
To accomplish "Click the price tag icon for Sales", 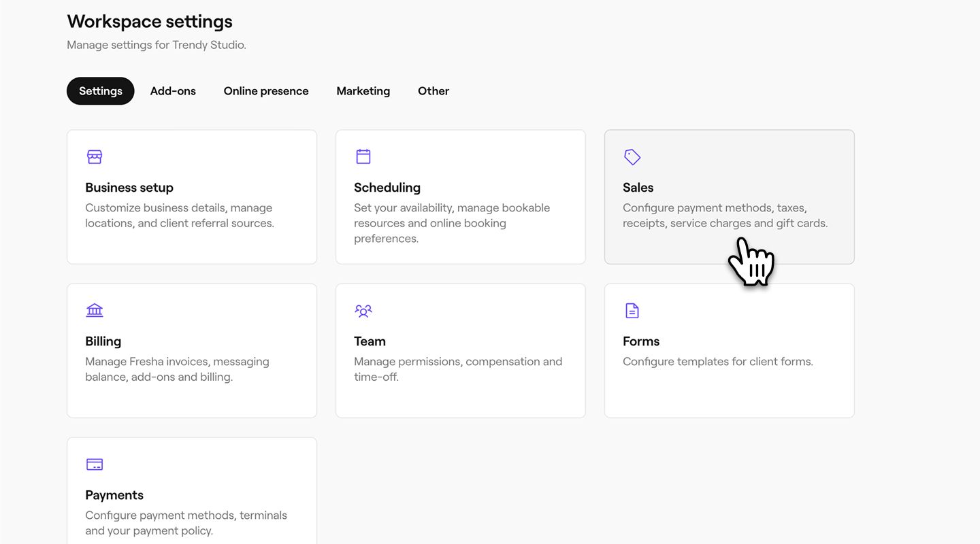I will 632,157.
